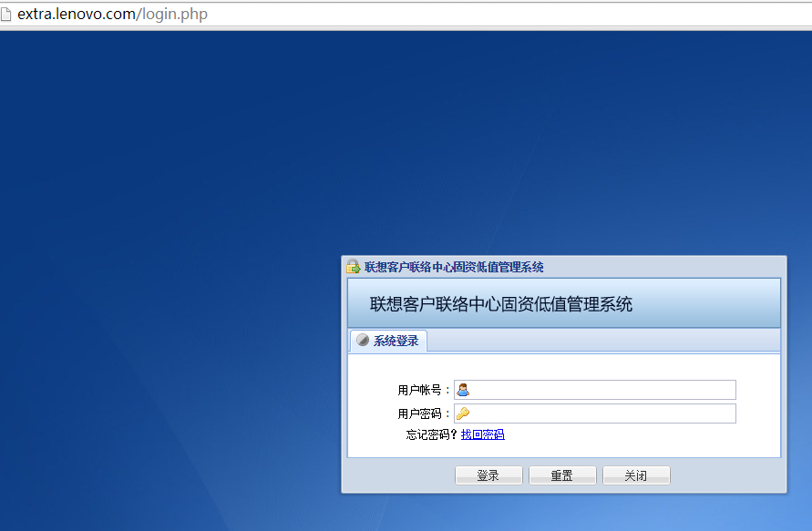
Task: Click the 重置 button
Action: point(562,475)
